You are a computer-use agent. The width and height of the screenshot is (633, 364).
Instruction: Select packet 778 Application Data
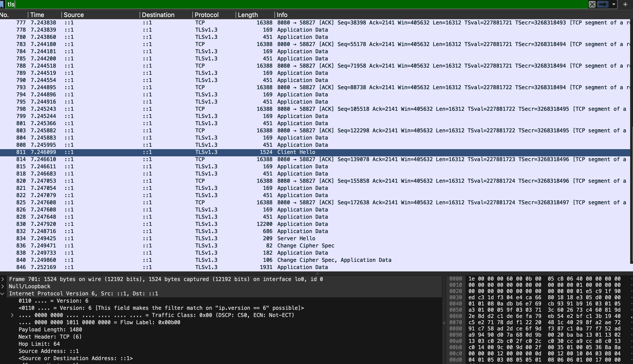[x=315, y=30]
